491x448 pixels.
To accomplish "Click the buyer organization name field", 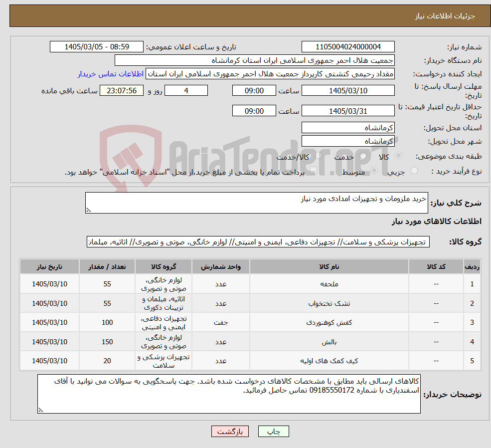I will pos(255,60).
